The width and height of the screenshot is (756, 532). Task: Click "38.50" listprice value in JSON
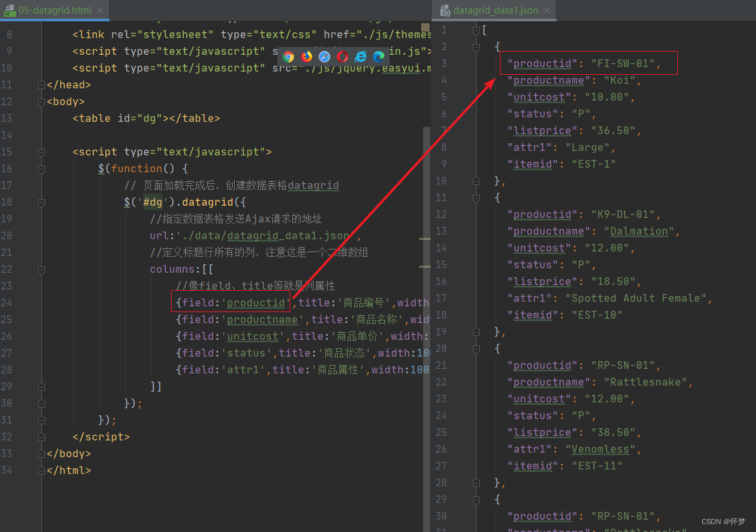tap(613, 433)
